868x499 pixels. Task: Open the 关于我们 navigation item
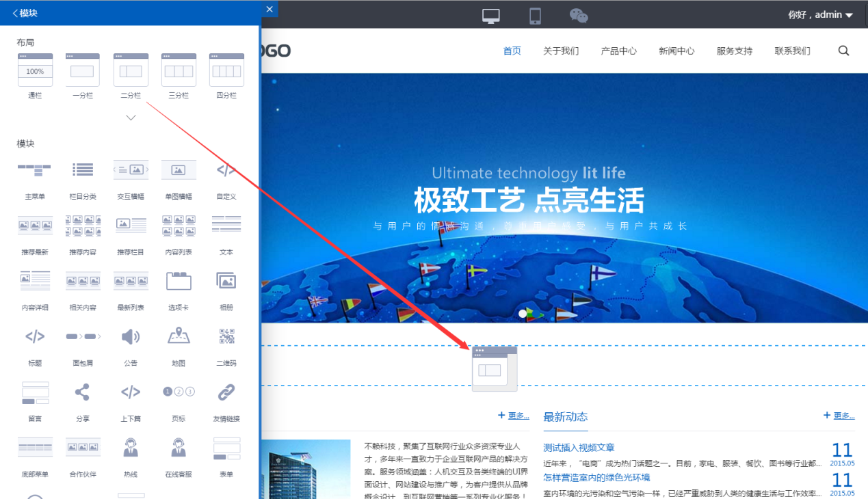click(561, 51)
